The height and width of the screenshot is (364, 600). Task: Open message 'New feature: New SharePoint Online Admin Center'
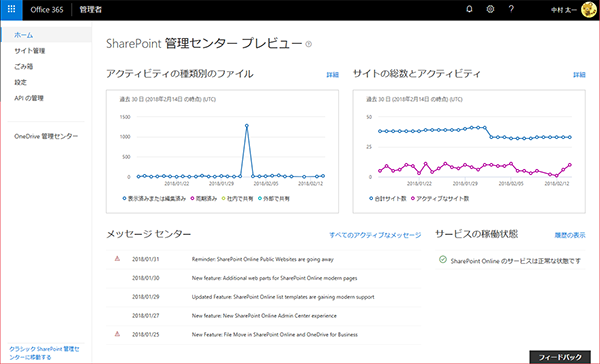(x=264, y=315)
